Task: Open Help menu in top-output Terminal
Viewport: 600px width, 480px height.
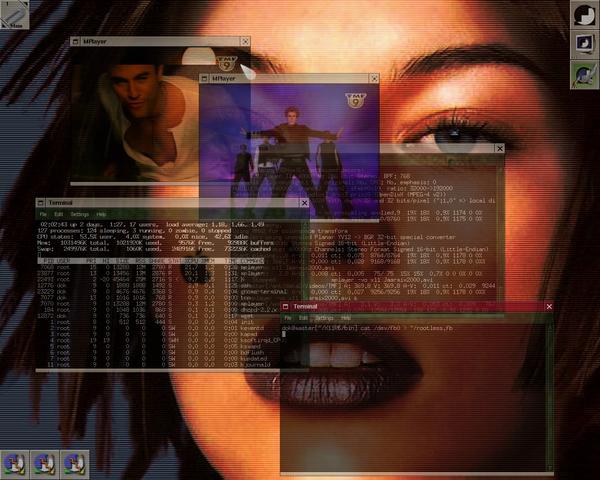Action: pyautogui.click(x=101, y=214)
